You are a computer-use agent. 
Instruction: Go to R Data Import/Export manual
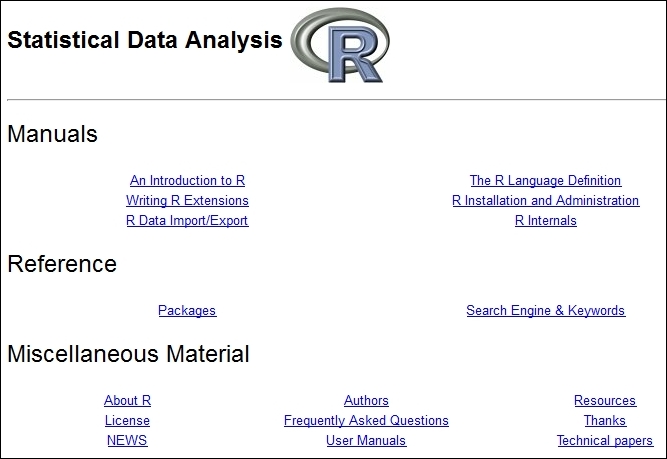coord(187,220)
